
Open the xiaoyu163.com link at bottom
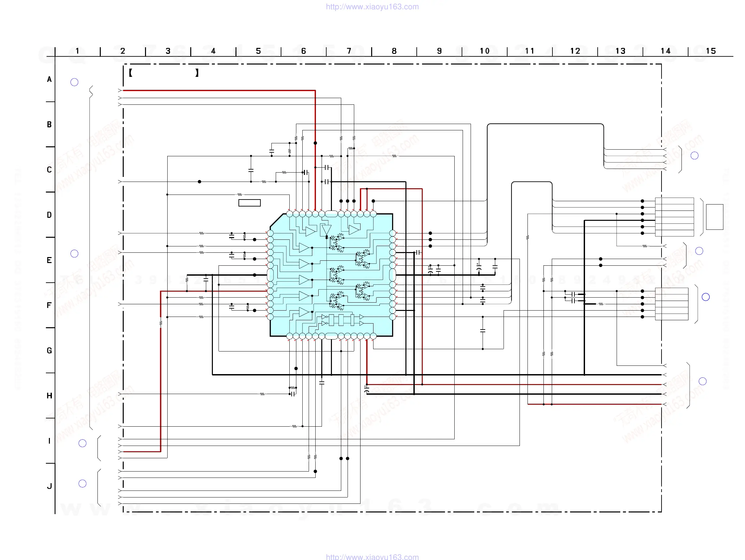click(x=372, y=557)
